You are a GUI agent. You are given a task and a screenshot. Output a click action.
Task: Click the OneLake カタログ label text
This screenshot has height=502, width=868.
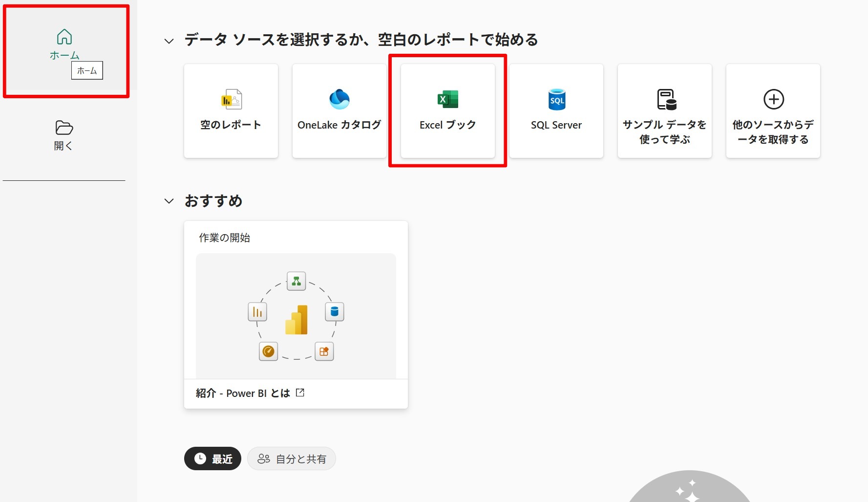point(339,125)
